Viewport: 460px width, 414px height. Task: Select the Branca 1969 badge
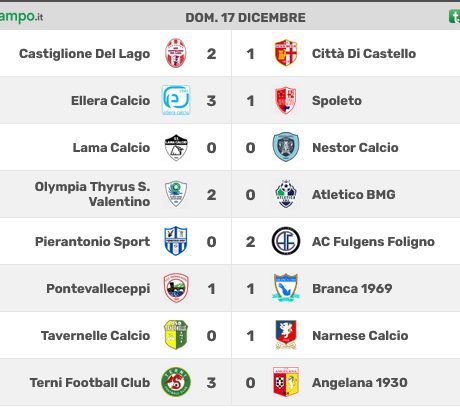(x=286, y=288)
